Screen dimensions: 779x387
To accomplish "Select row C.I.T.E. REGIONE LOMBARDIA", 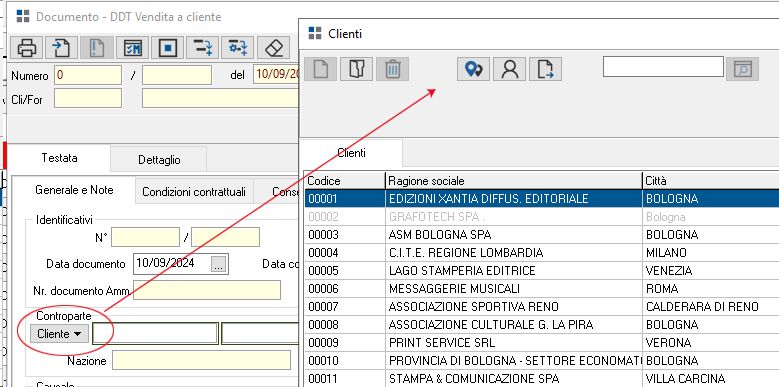I will click(x=542, y=252).
